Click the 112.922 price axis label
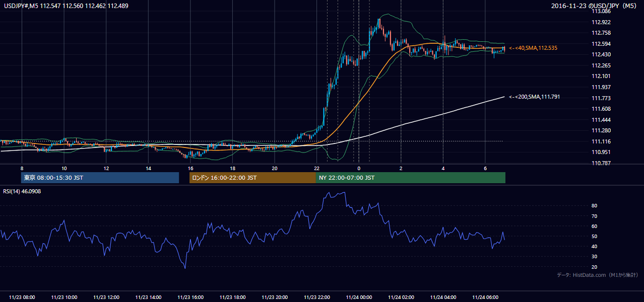 601,22
